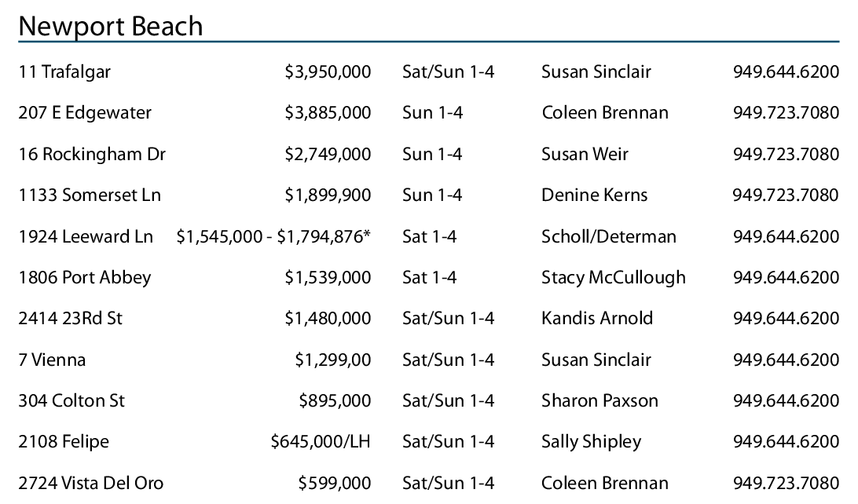The height and width of the screenshot is (504, 858).
Task: Select the $1,545,000 - $1,794,876 price range
Action: pyautogui.click(x=273, y=236)
